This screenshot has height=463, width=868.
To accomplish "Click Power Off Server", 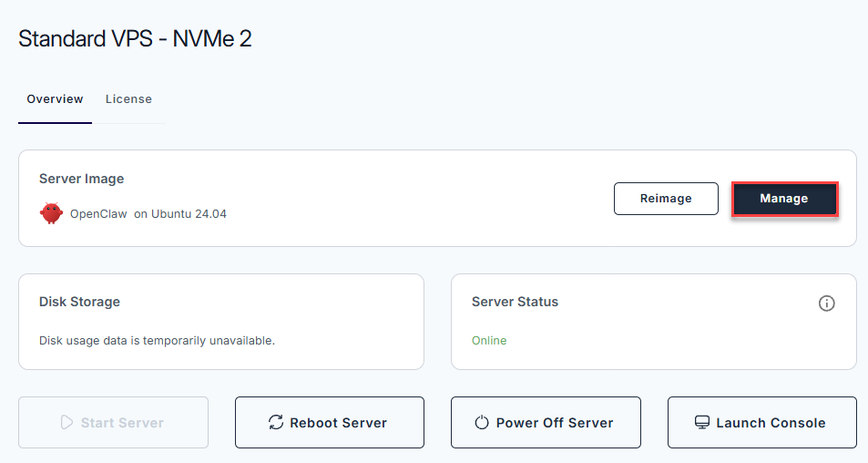I will pos(546,423).
